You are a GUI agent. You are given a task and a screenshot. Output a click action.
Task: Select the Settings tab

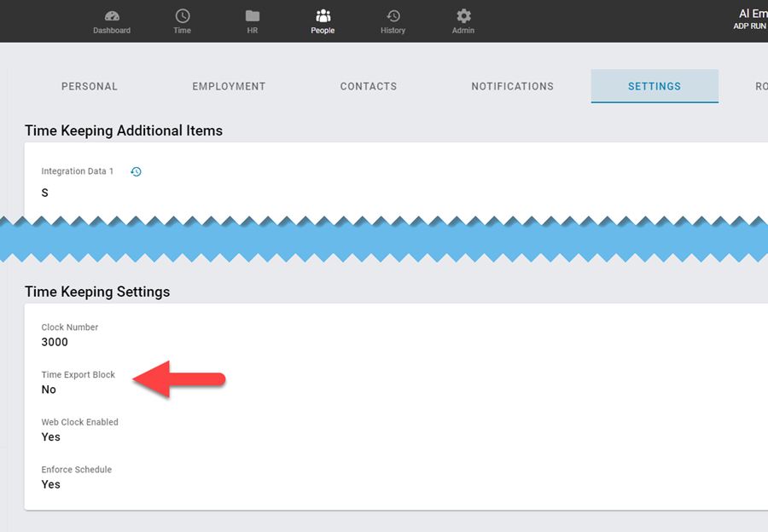coord(655,86)
